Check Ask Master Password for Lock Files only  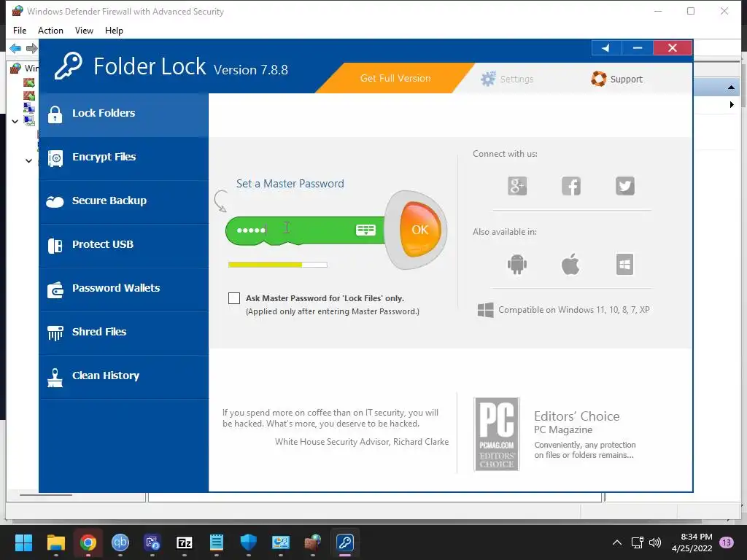pos(234,298)
